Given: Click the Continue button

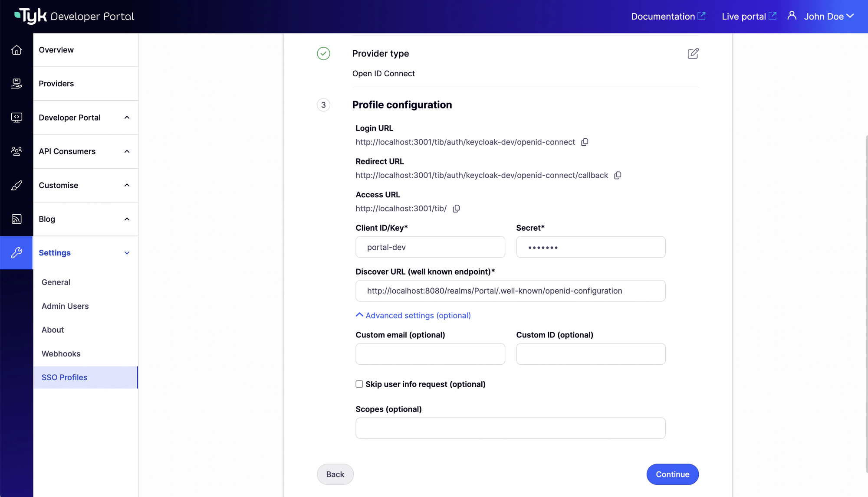Looking at the screenshot, I should 672,474.
